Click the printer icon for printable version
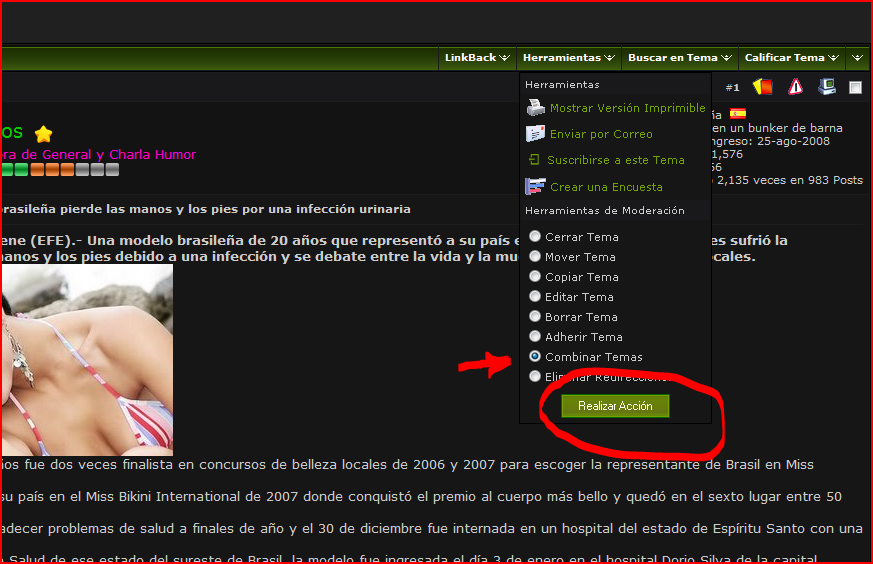This screenshot has height=564, width=873. (535, 108)
